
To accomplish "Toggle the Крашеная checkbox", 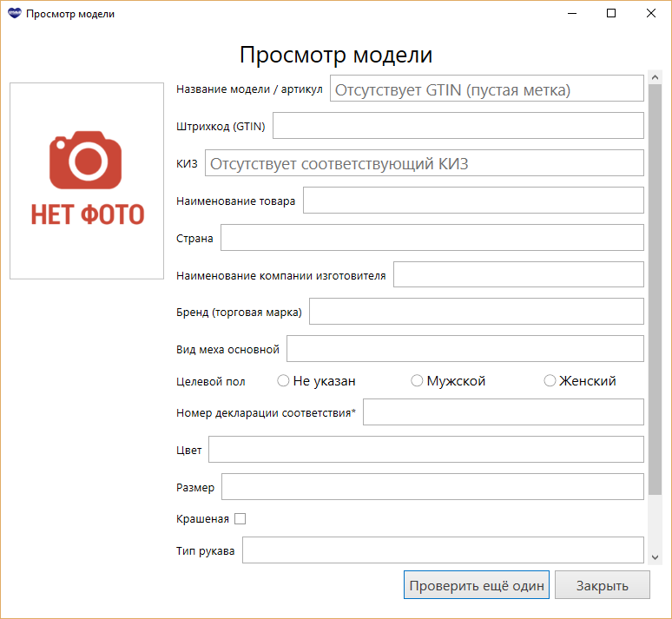I will 240,518.
